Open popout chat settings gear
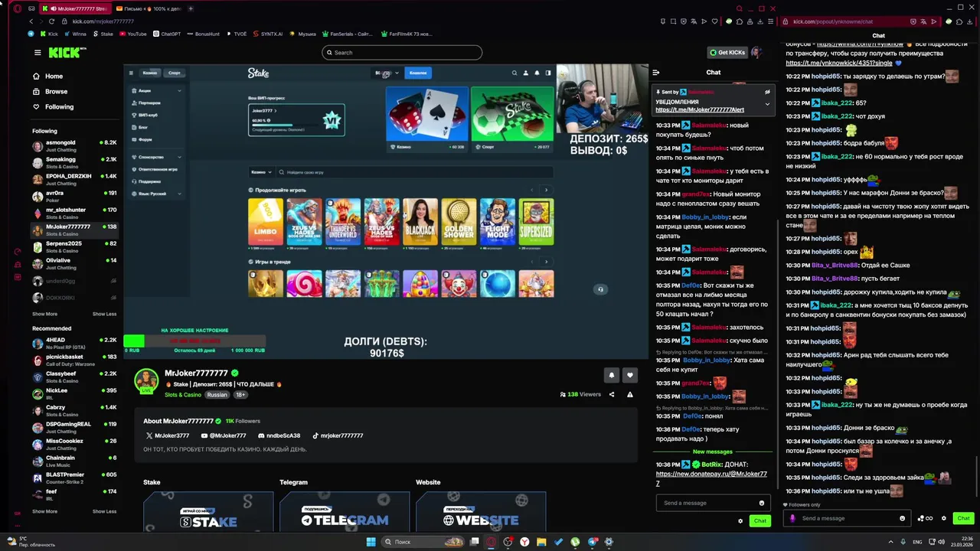Screen dimensions: 980x551 coord(944,518)
